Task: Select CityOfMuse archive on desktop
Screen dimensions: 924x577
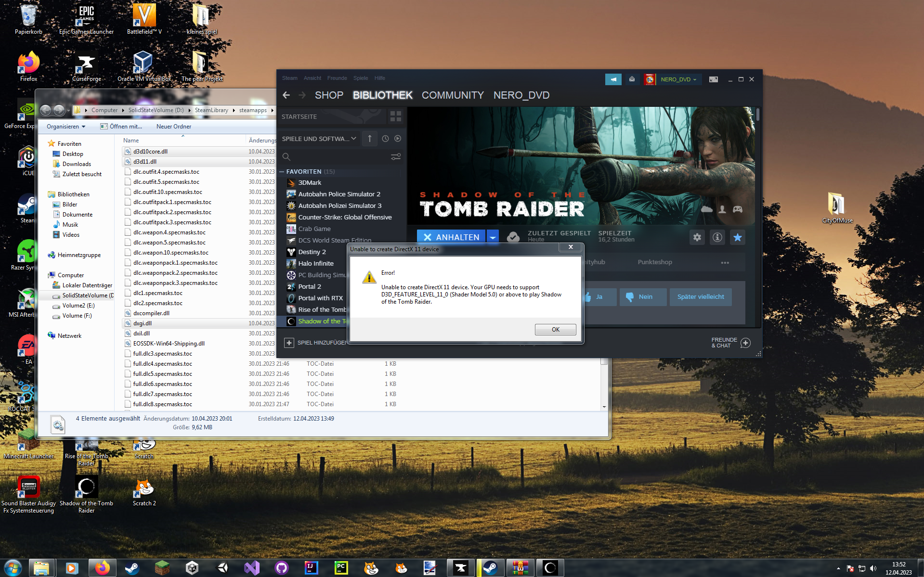Action: 837,208
